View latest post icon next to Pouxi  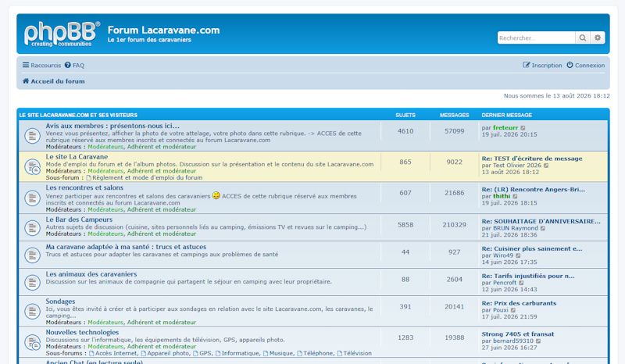coord(513,310)
